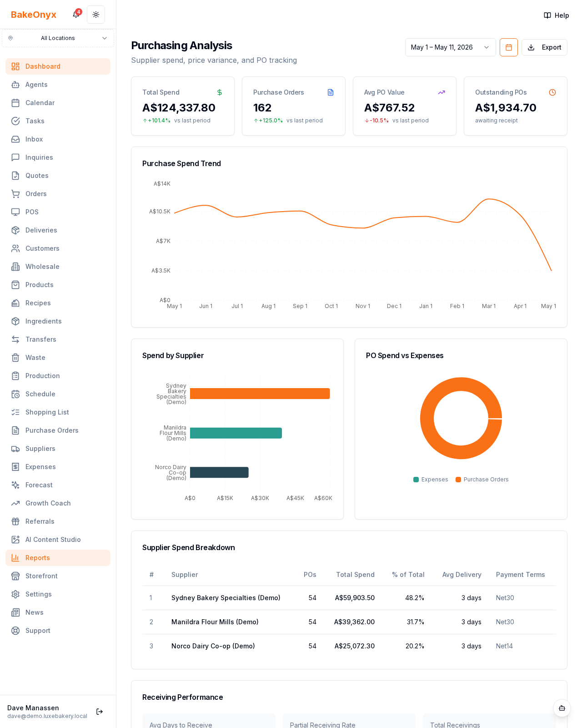Open the Inbox page
The image size is (582, 728).
(x=58, y=139)
